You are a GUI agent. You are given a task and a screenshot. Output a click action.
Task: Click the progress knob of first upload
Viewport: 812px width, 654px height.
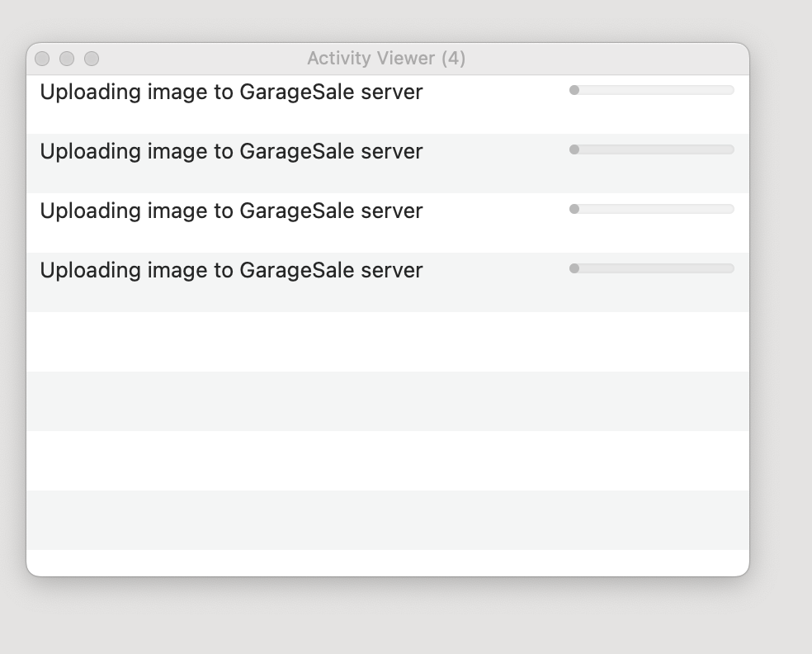point(574,90)
